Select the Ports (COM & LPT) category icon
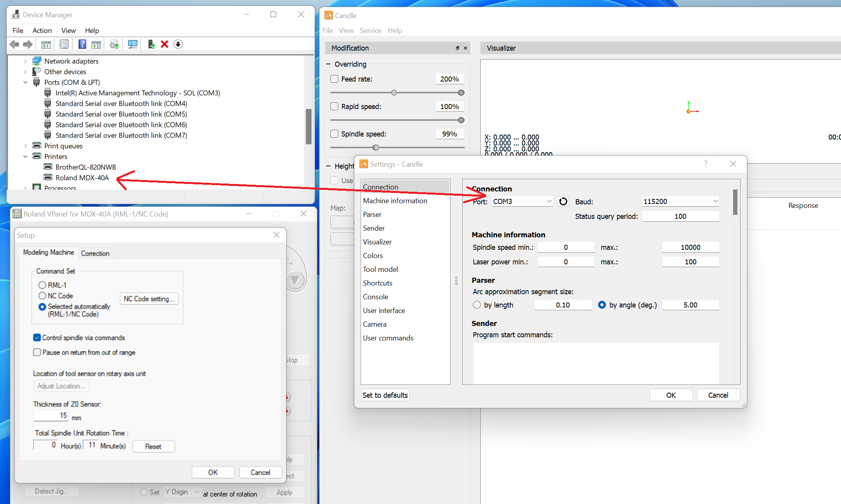This screenshot has width=841, height=504. (x=36, y=82)
